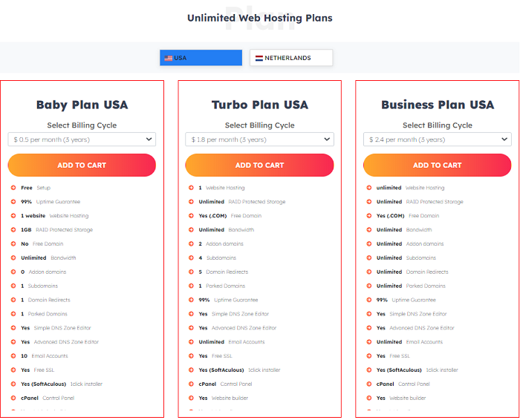Select the USA server location tab
The image size is (520, 420).
(201, 58)
